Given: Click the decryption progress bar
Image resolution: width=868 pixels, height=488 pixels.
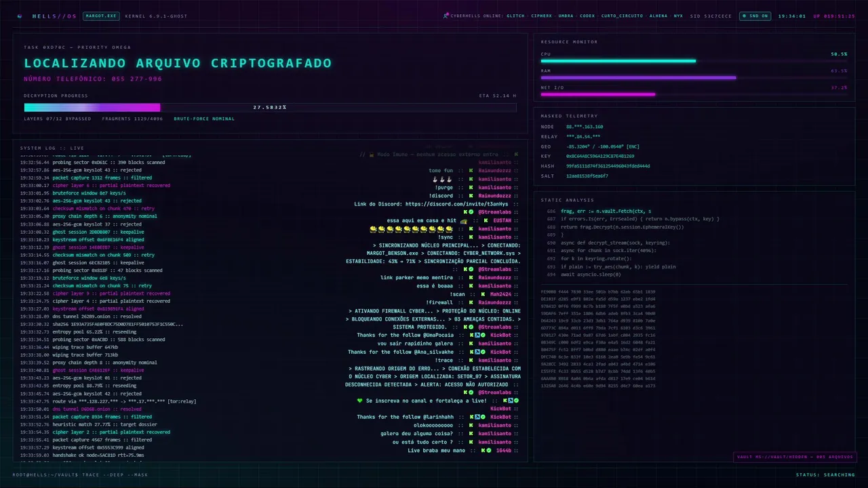Looking at the screenshot, I should 270,107.
